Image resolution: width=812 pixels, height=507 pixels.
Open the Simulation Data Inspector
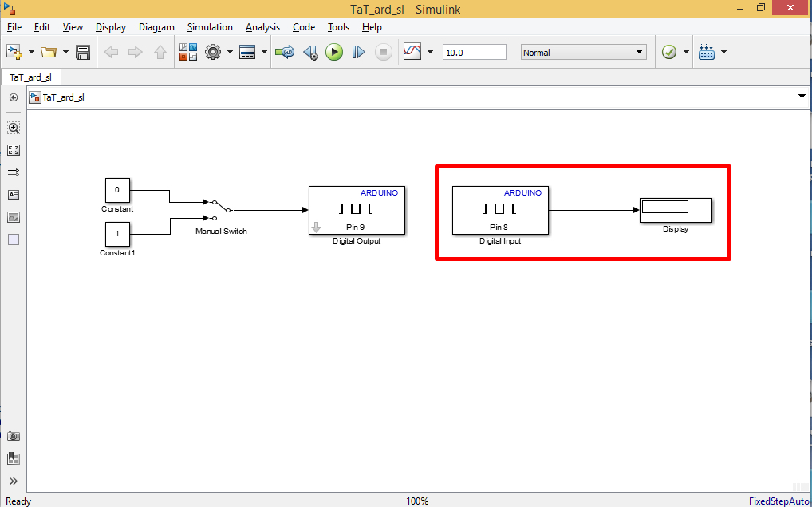tap(412, 52)
